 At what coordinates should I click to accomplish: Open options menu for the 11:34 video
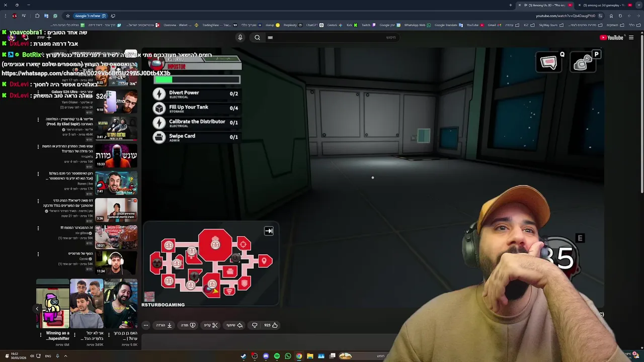(38, 254)
